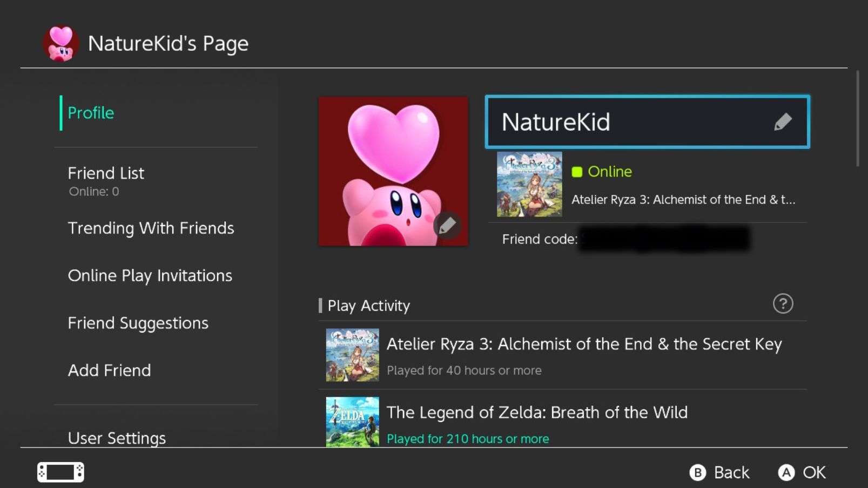
Task: Open Online Play Invitations
Action: (x=150, y=276)
